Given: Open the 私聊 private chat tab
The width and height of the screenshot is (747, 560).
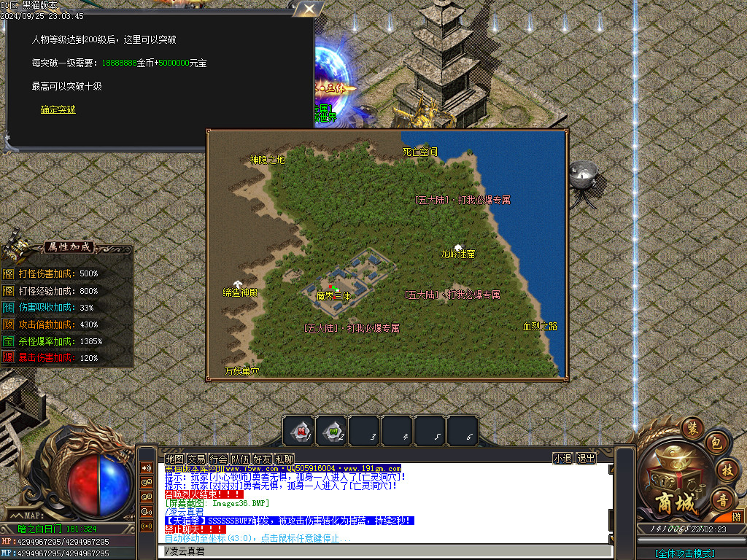Looking at the screenshot, I should tap(285, 459).
